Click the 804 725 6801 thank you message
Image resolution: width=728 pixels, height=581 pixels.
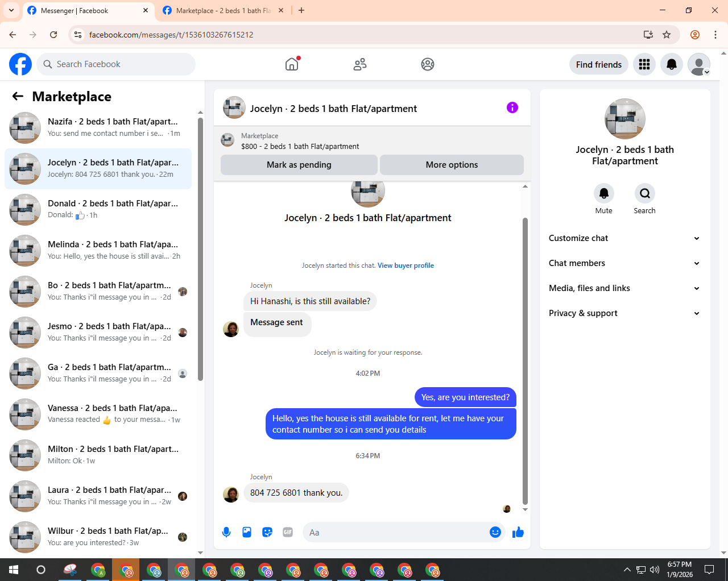click(x=296, y=493)
